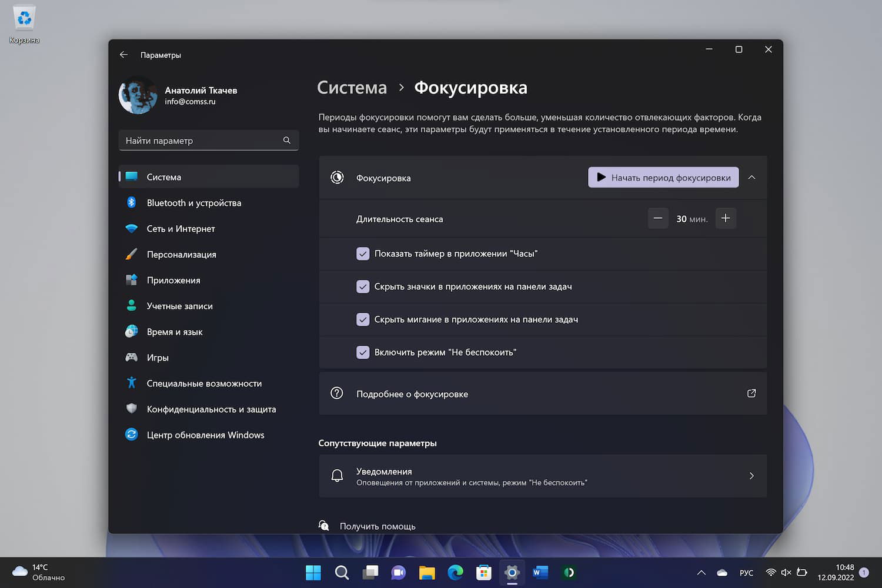Disable Включить режим "Не беспокоить" checkbox
The height and width of the screenshot is (588, 882).
coord(363,352)
